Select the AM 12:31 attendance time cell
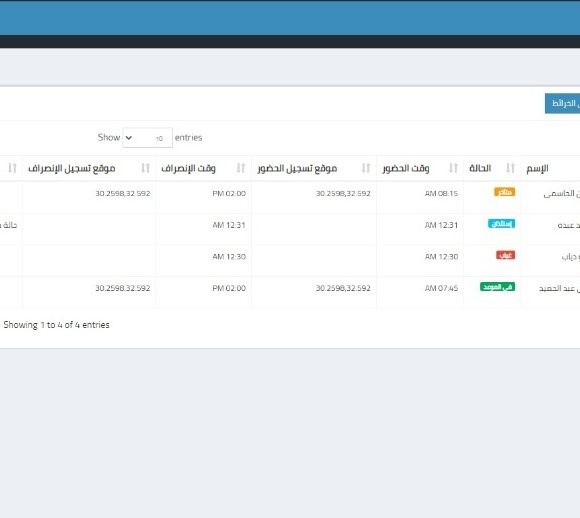This screenshot has width=580, height=518. pyautogui.click(x=441, y=225)
